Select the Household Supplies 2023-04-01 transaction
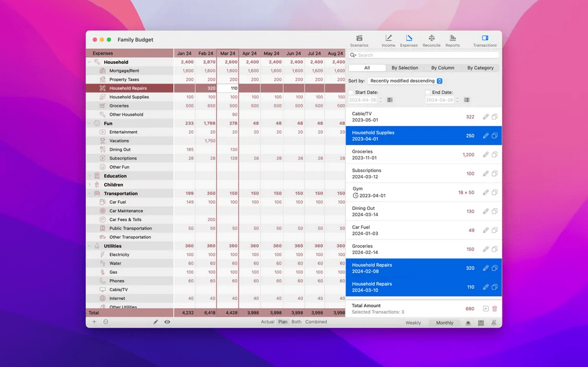Image resolution: width=588 pixels, height=367 pixels. point(424,135)
